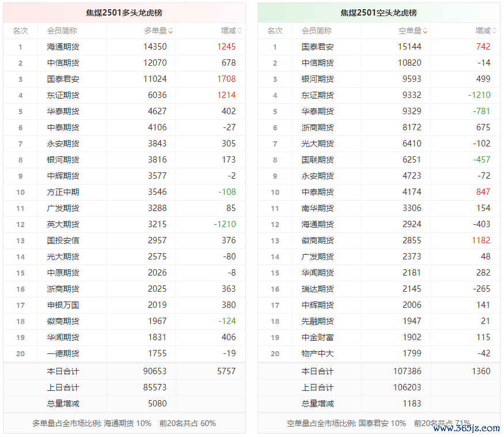This screenshot has height=437, width=504.
Task: Click red change value 1708
Action: click(226, 79)
